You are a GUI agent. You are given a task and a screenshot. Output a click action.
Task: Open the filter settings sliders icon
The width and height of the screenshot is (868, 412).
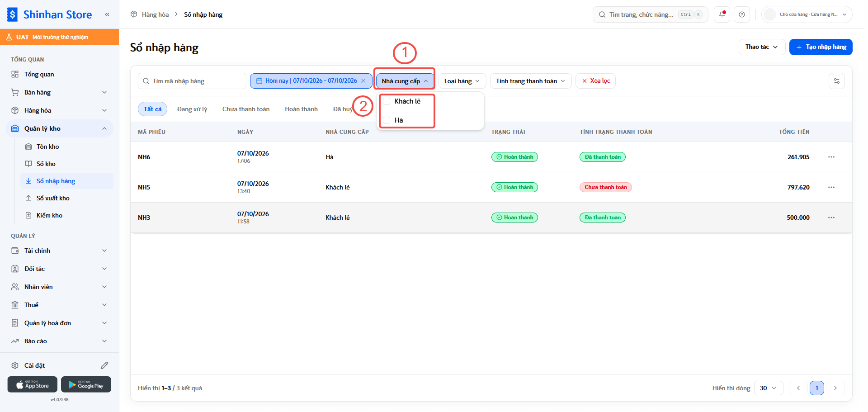tap(837, 81)
